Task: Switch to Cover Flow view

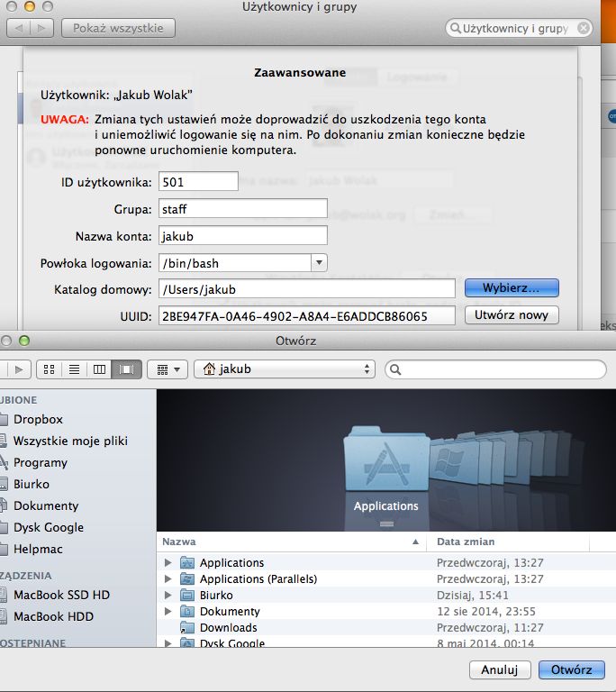Action: click(x=127, y=369)
